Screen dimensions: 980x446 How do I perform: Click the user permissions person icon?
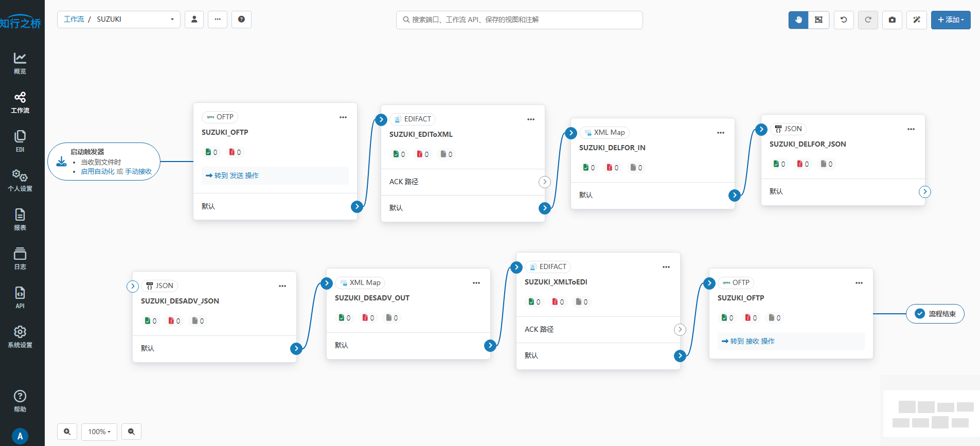click(x=194, y=20)
